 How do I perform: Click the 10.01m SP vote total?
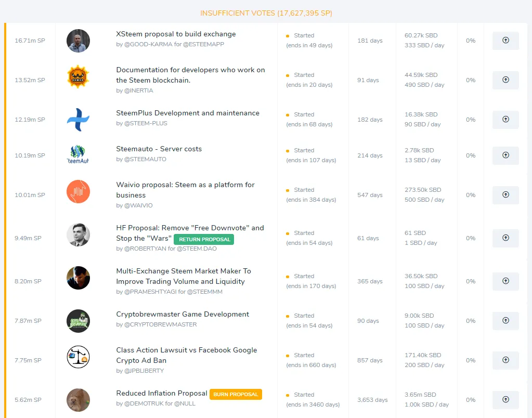point(30,195)
